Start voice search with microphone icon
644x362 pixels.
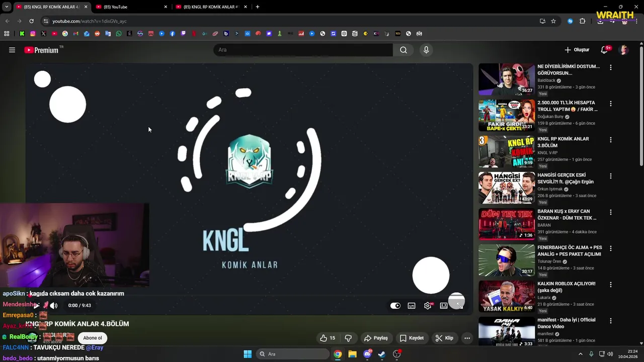click(426, 50)
